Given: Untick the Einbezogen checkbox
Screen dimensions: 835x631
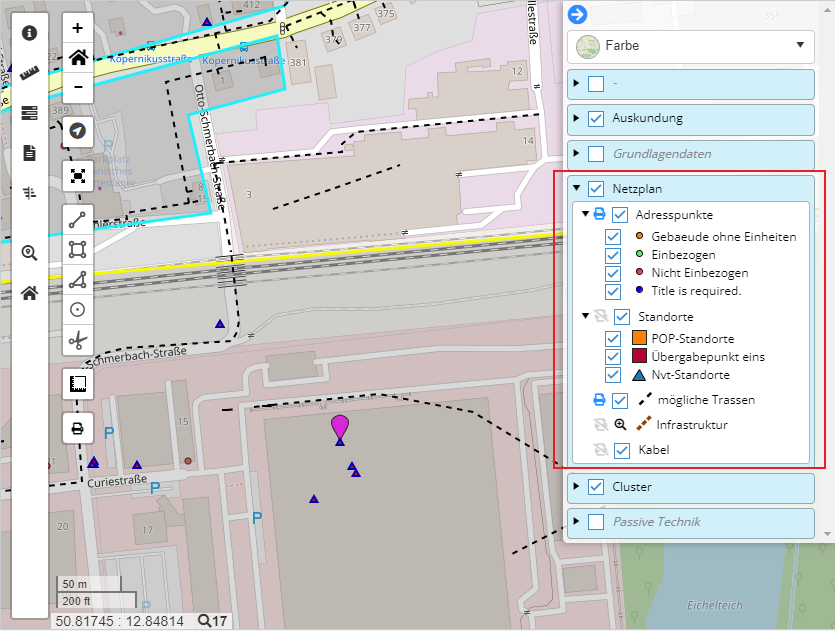Looking at the screenshot, I should [613, 255].
